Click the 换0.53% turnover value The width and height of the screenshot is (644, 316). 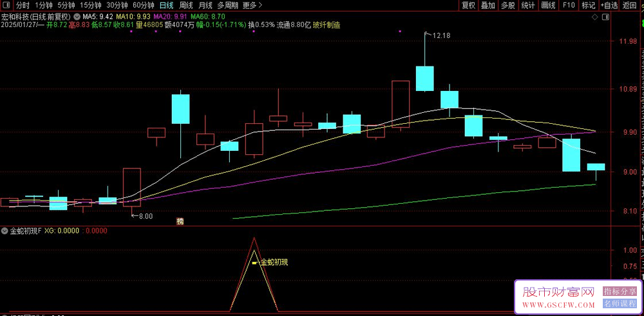coord(261,25)
